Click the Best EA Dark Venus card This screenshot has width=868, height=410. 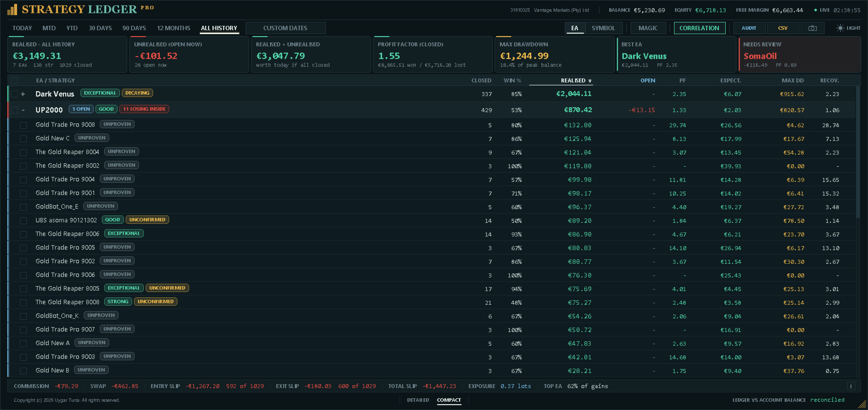tap(676, 55)
